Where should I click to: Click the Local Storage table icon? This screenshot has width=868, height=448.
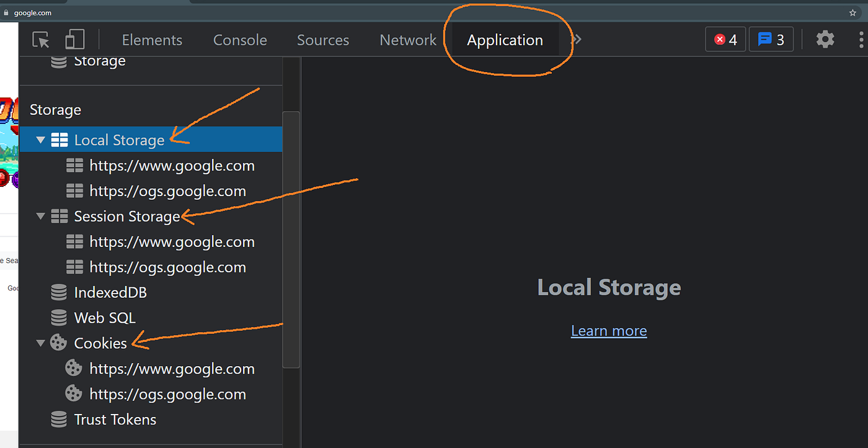click(60, 140)
